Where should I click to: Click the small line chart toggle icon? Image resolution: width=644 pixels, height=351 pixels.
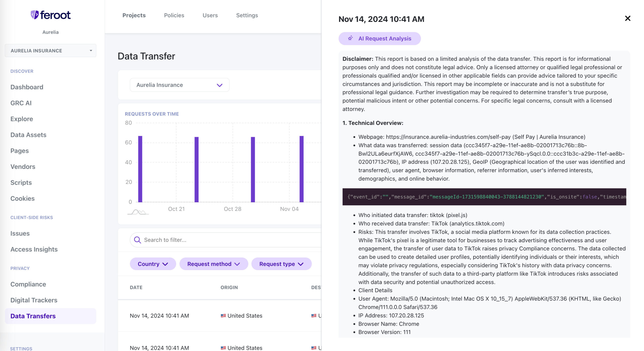[x=138, y=212]
